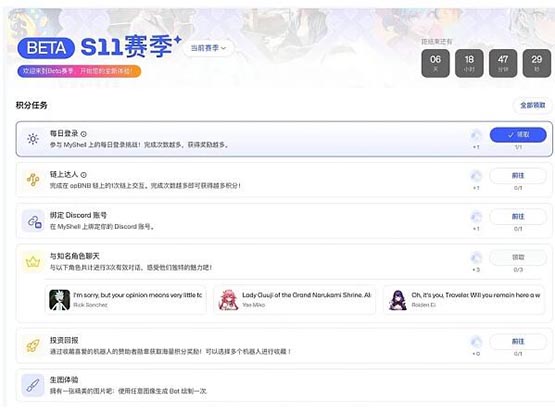Click the chain nodes icon for 链上达人
Image resolution: width=555 pixels, height=413 pixels.
[33, 180]
